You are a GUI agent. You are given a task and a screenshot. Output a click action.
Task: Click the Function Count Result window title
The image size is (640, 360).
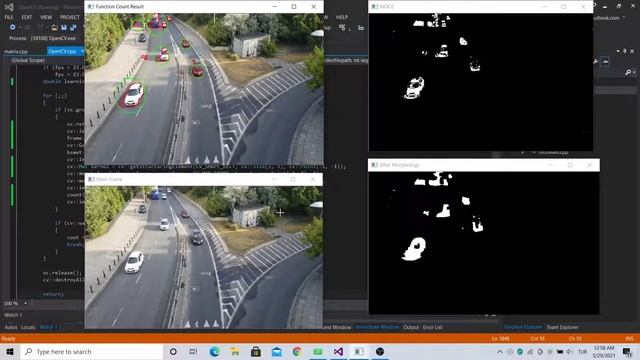119,7
